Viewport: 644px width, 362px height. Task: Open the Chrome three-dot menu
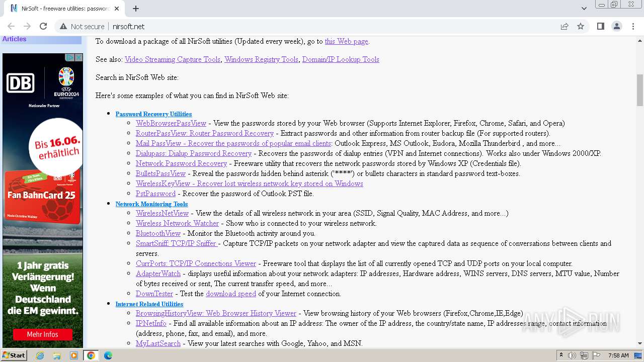[x=633, y=26]
